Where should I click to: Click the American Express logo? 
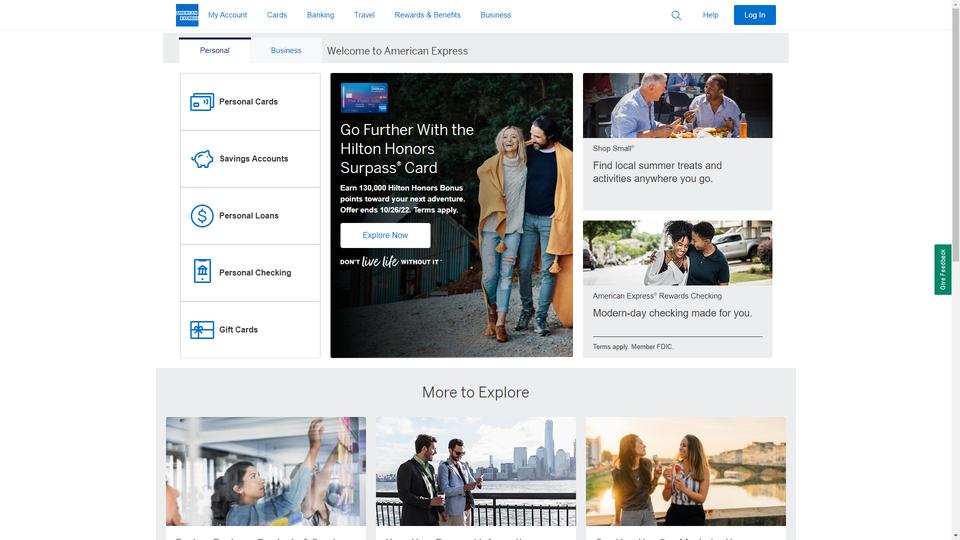point(187,15)
